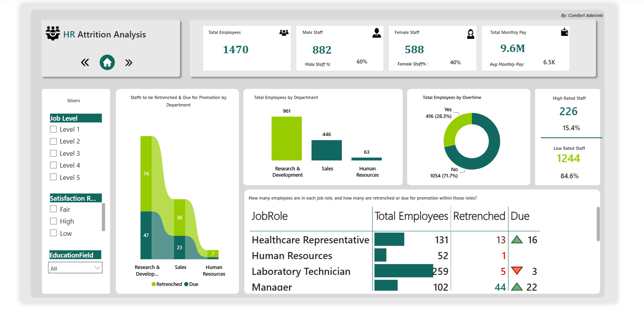
Task: Click the previous page double-chevron icon
Action: [85, 62]
